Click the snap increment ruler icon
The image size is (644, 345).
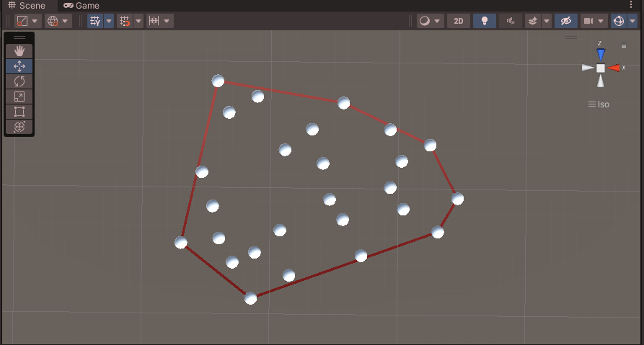pyautogui.click(x=154, y=21)
